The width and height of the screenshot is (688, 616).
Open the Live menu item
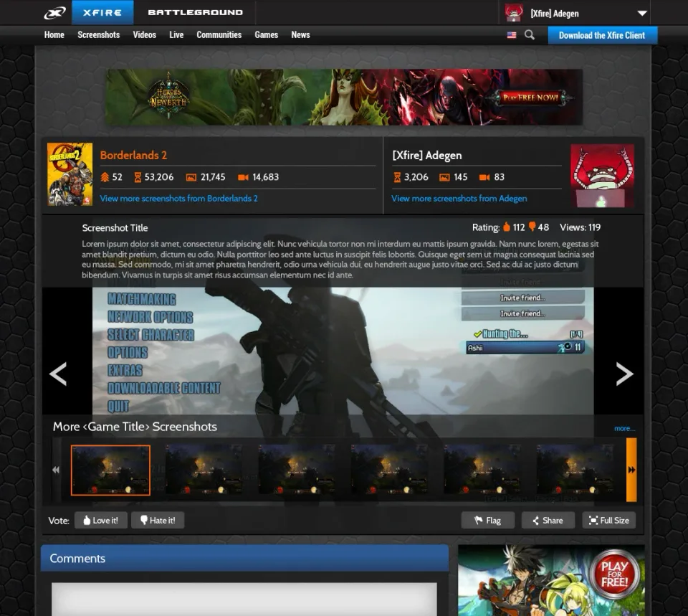point(176,34)
